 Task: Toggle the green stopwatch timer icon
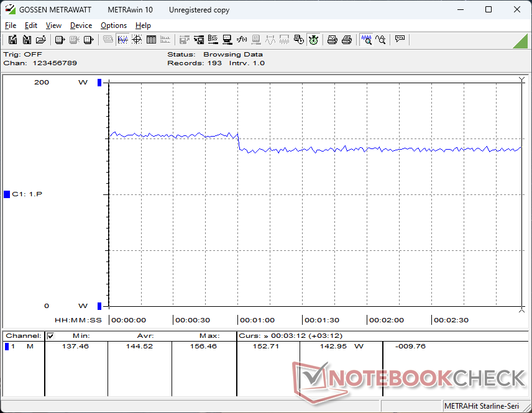(x=313, y=40)
